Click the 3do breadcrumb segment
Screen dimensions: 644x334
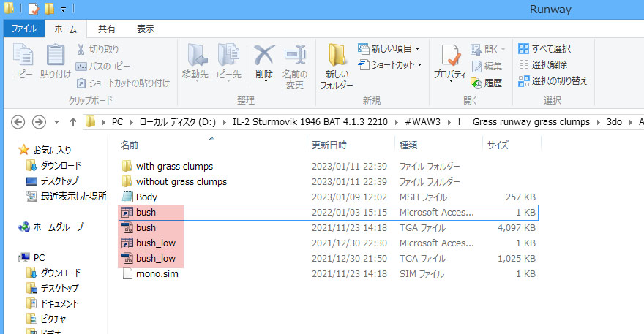(615, 122)
